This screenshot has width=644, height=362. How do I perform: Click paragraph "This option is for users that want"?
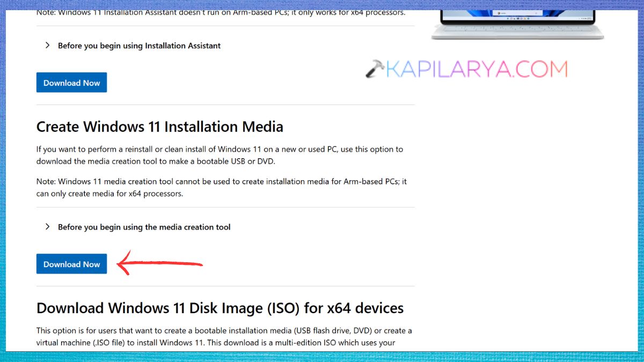tap(224, 336)
